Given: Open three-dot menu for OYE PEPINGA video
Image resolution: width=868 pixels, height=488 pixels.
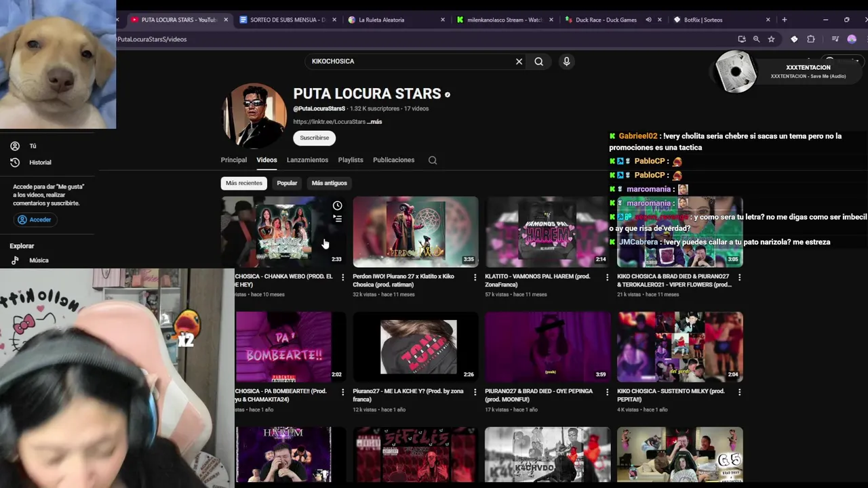Looking at the screenshot, I should coord(607,392).
